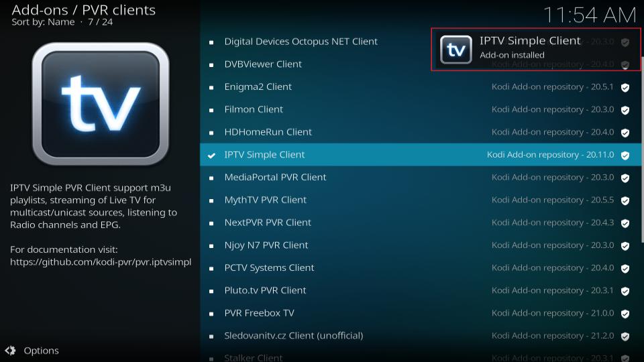Click the bullet marker beside DVBViewer Client

211,65
